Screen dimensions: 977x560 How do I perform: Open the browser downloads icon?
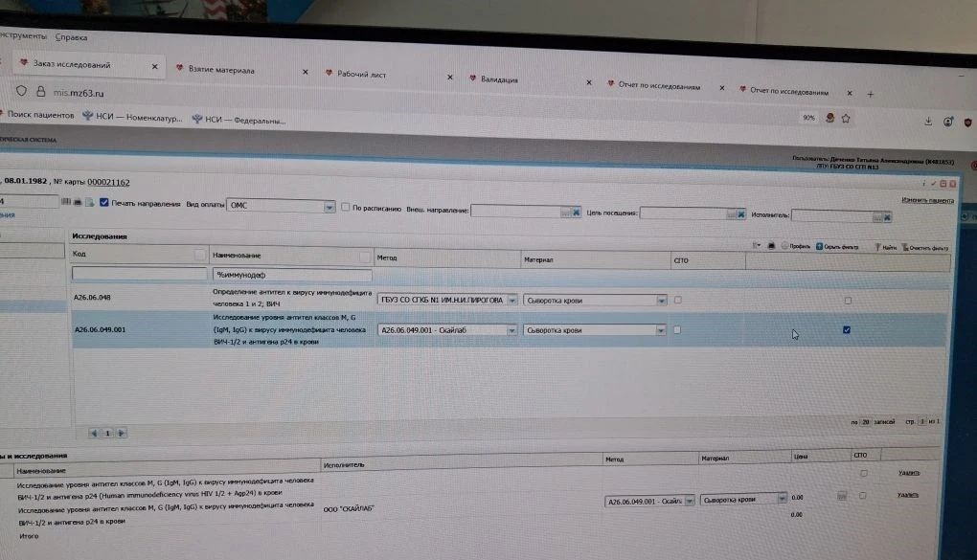927,122
